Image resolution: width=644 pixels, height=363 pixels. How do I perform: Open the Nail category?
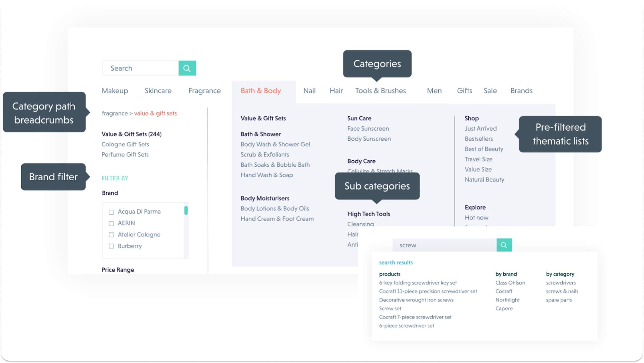coord(309,91)
